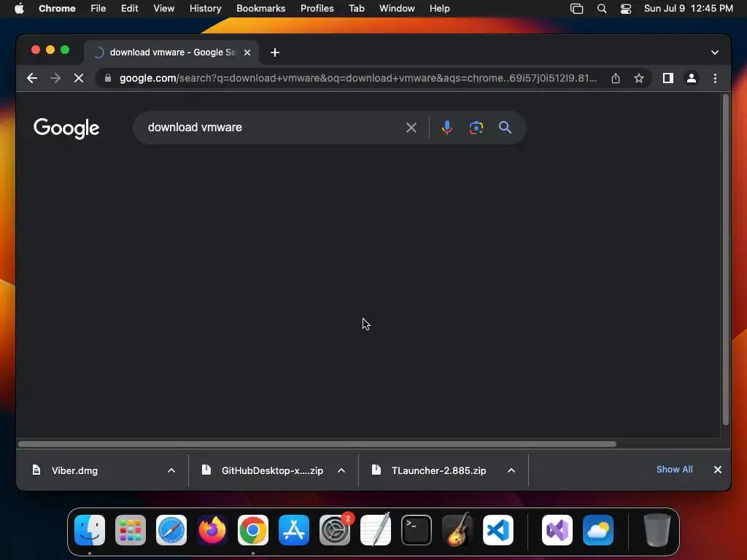
Task: Click the vertical page scrollbar
Action: tap(726, 260)
